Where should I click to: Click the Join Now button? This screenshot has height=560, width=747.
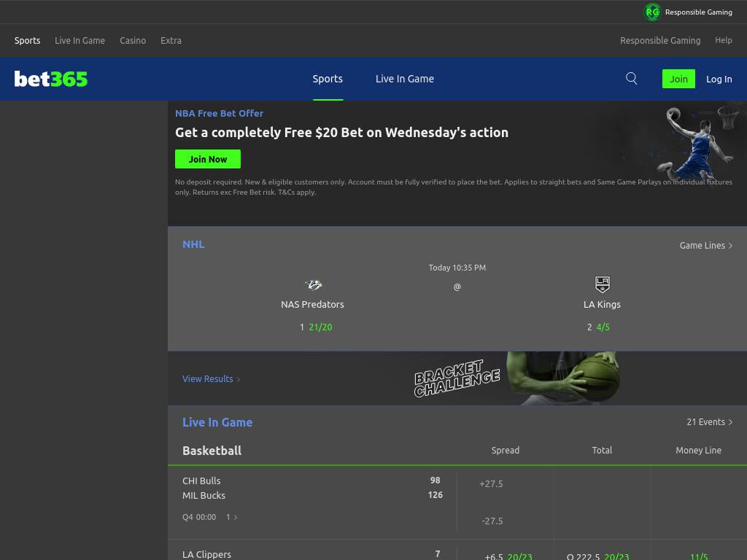click(208, 159)
